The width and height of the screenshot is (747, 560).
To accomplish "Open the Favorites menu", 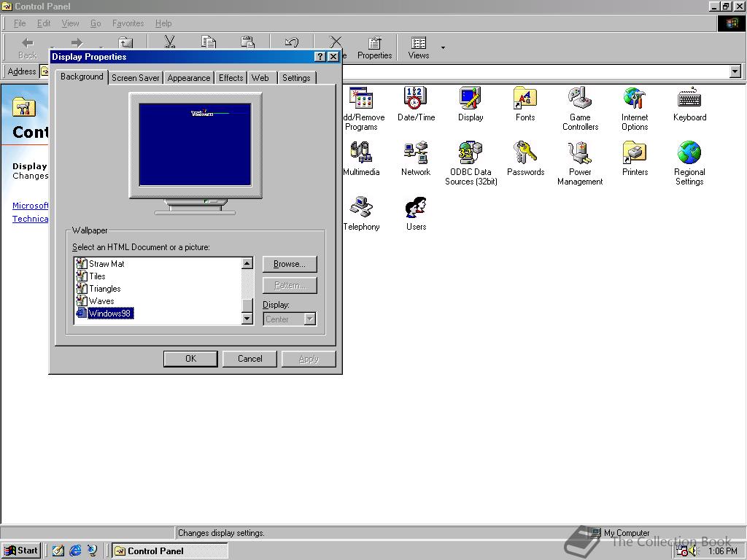I will pos(128,23).
